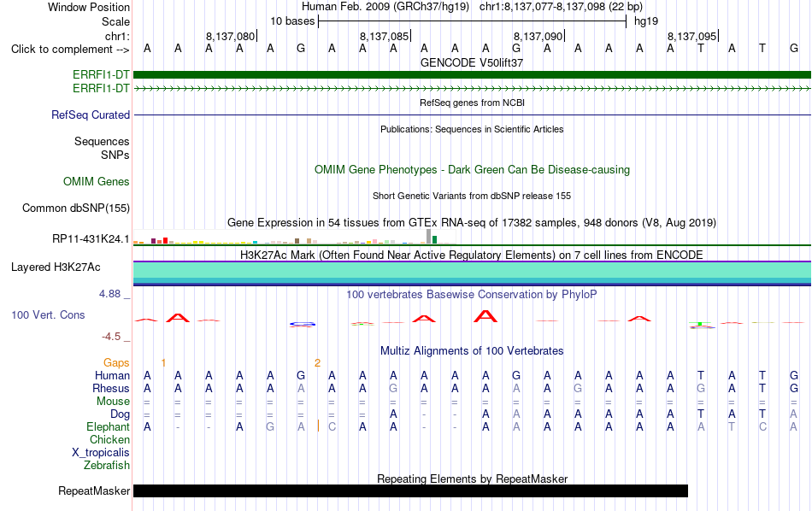This screenshot has height=511, width=812.
Task: Click the Gaps row label
Action: pos(116,363)
